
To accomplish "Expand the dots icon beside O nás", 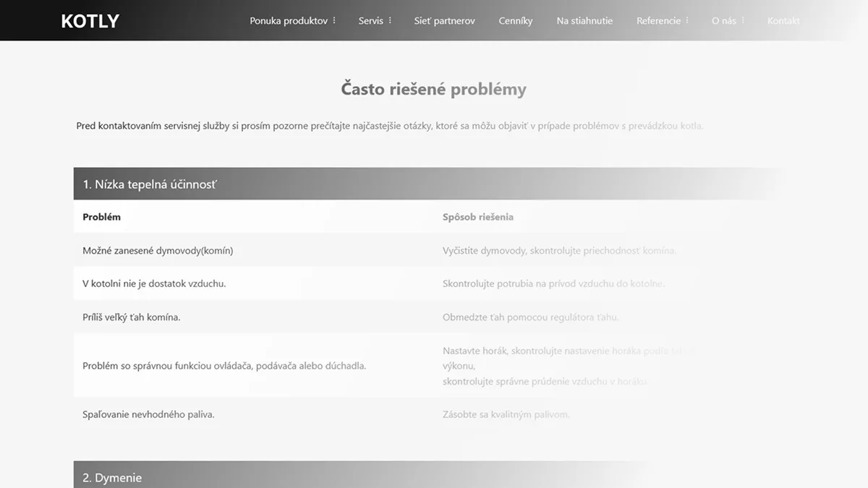I will click(x=744, y=21).
